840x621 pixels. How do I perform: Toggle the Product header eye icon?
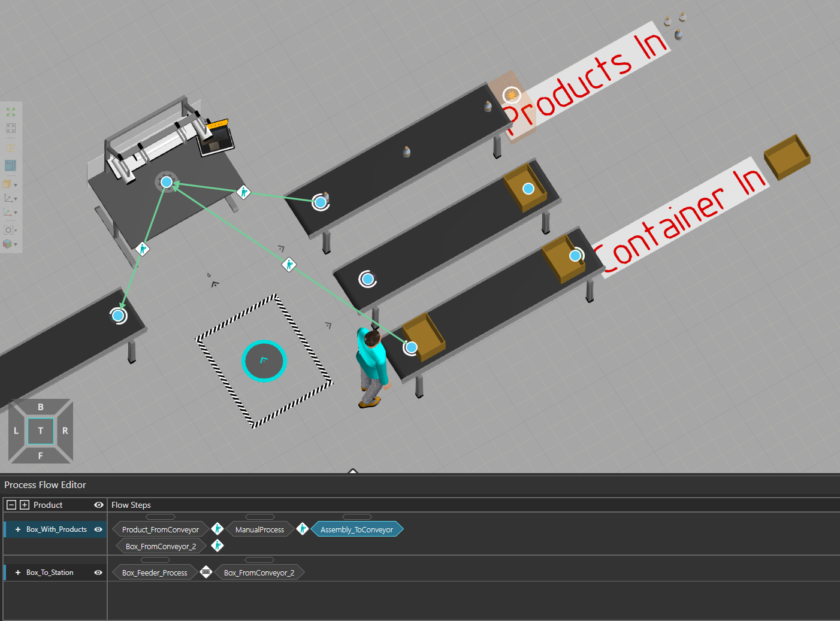tap(99, 505)
